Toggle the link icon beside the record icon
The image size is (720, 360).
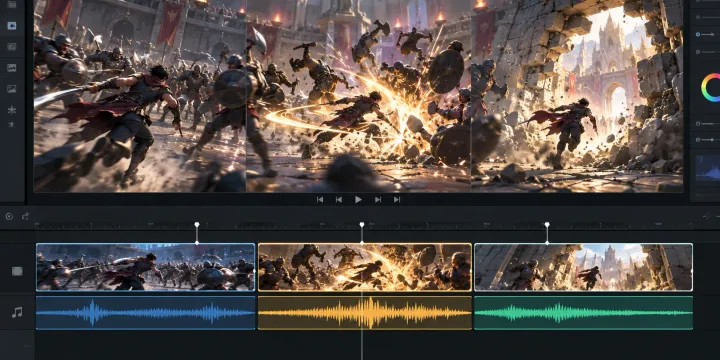(25, 216)
